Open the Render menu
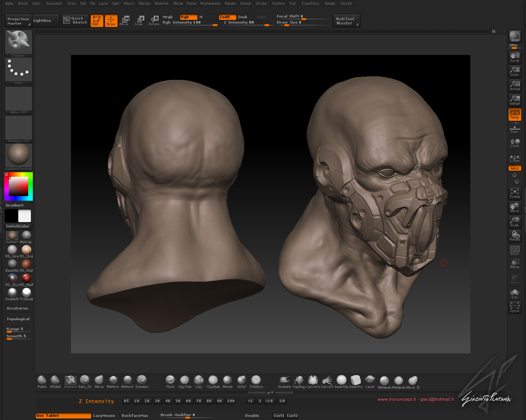Image resolution: width=526 pixels, height=420 pixels. [x=230, y=4]
